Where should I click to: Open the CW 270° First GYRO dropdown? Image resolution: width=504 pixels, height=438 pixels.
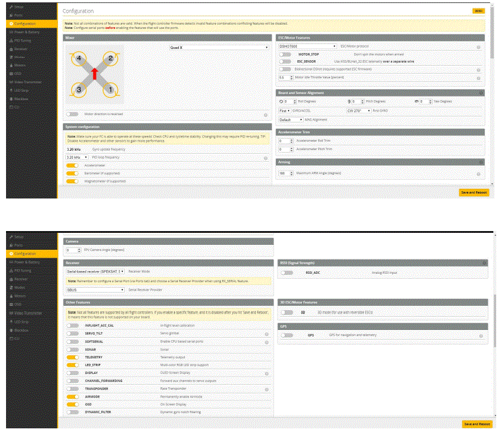pyautogui.click(x=359, y=110)
